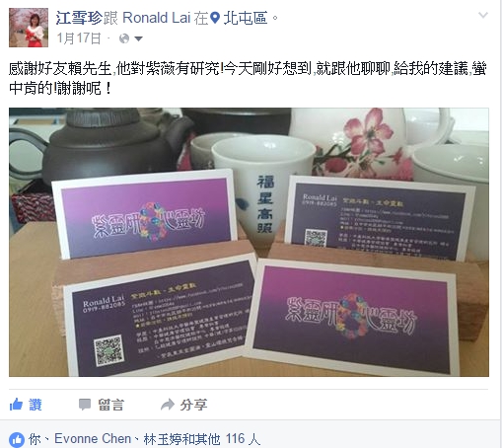Screen dimensions: 502x448
Task: Click the comment bubble icon
Action: 85,405
